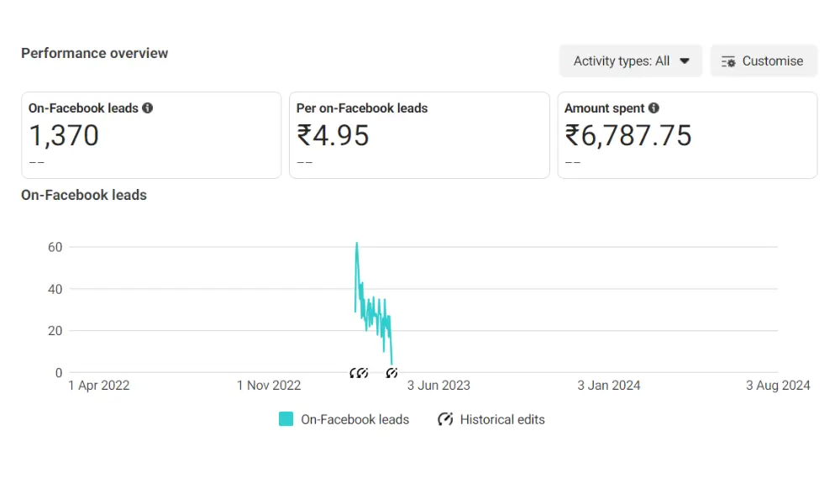Click the 3 Jan 2024 axis label
The image size is (840, 504).
coord(608,386)
